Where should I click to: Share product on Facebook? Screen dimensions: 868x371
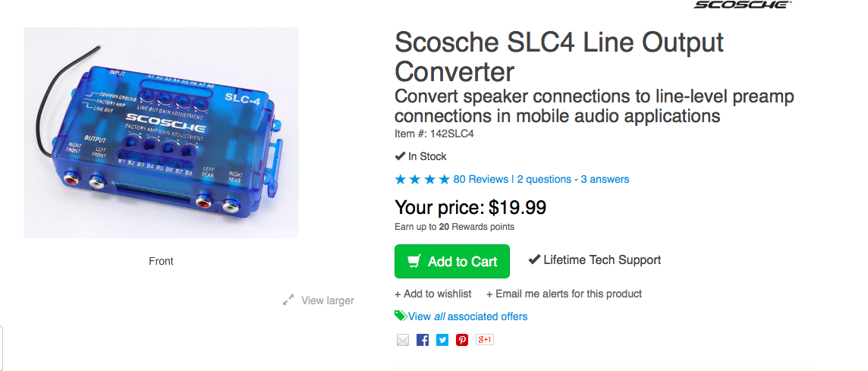[x=423, y=340]
